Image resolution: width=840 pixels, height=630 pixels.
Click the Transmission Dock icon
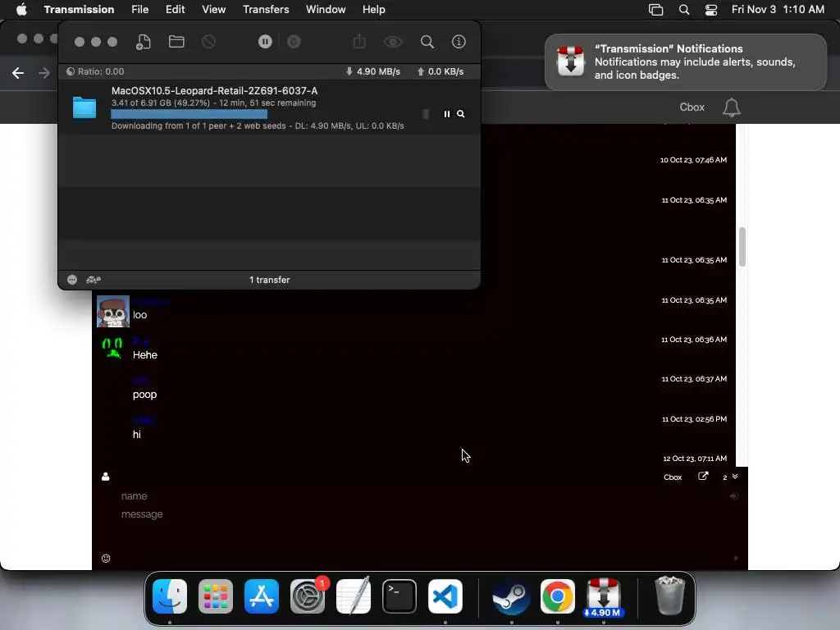604,597
